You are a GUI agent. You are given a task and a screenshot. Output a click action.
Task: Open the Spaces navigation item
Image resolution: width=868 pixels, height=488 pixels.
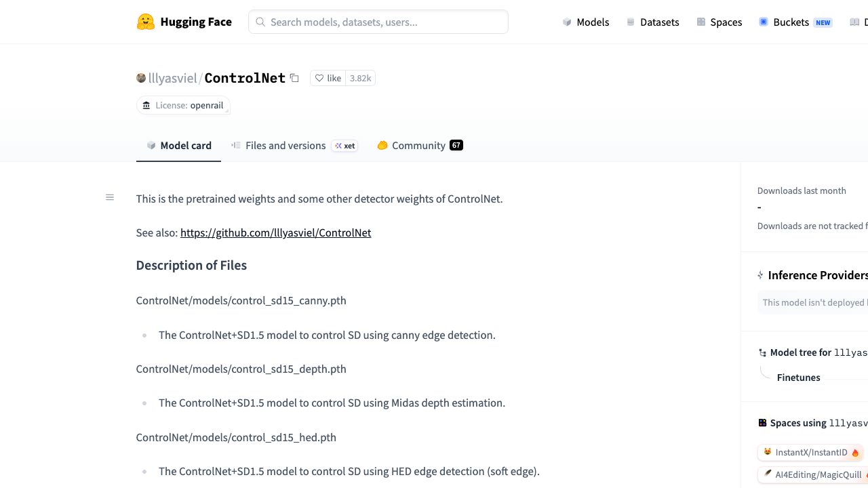[x=719, y=22]
